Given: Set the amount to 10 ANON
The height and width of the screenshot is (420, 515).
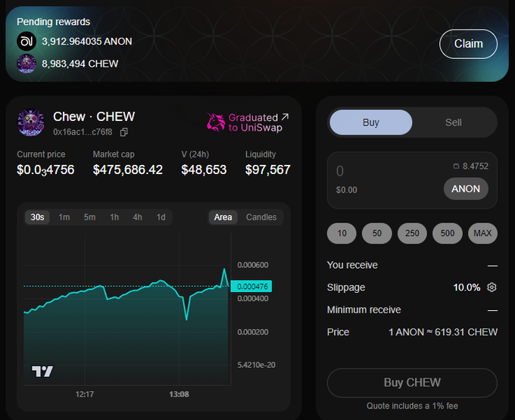Looking at the screenshot, I should (342, 233).
